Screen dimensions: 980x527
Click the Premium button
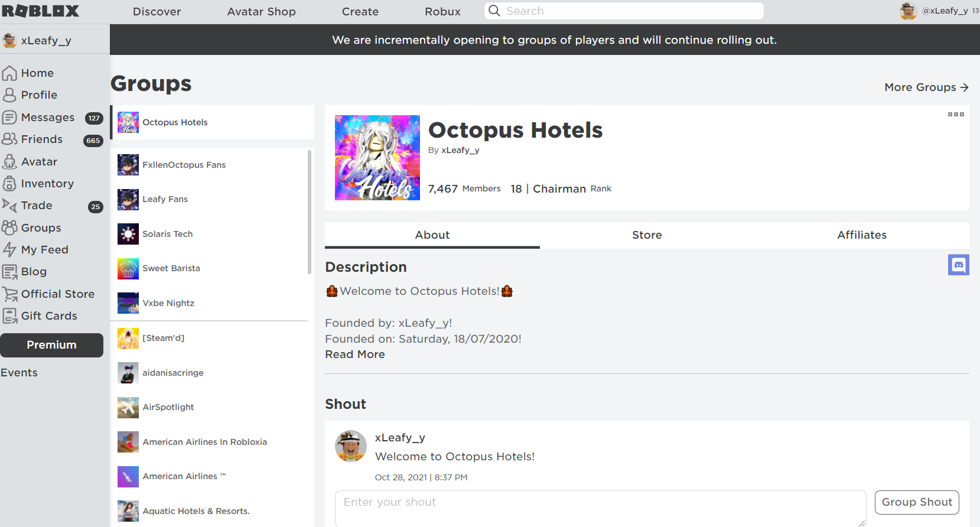coord(51,345)
